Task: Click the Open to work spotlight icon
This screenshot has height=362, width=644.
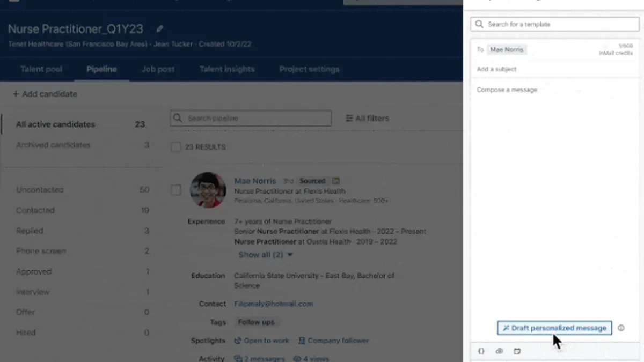Action: click(x=238, y=341)
